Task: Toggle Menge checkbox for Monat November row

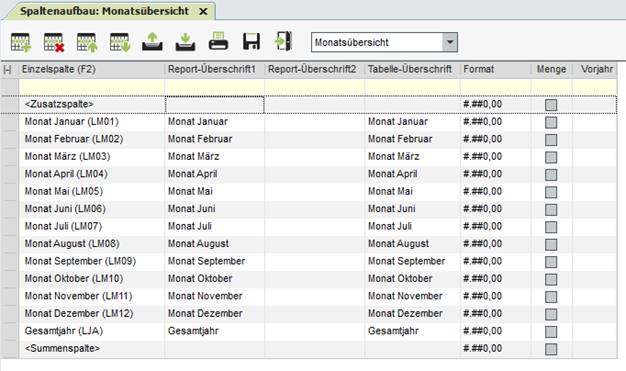Action: pos(551,297)
